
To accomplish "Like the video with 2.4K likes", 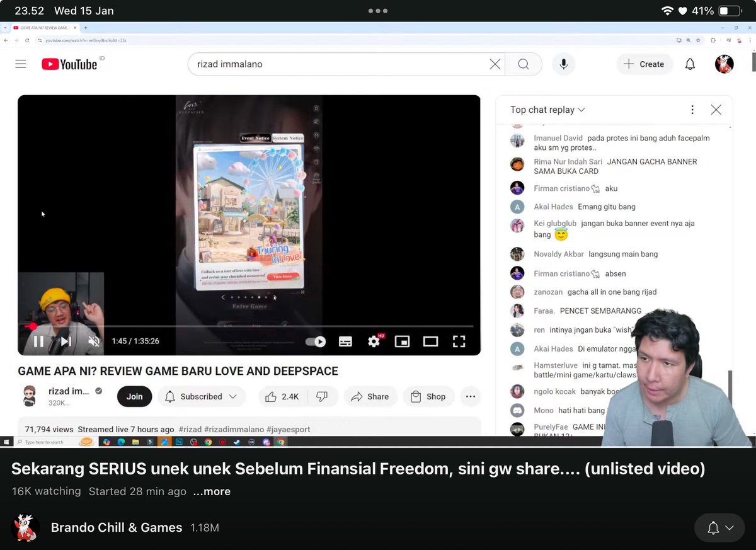I will pyautogui.click(x=282, y=396).
